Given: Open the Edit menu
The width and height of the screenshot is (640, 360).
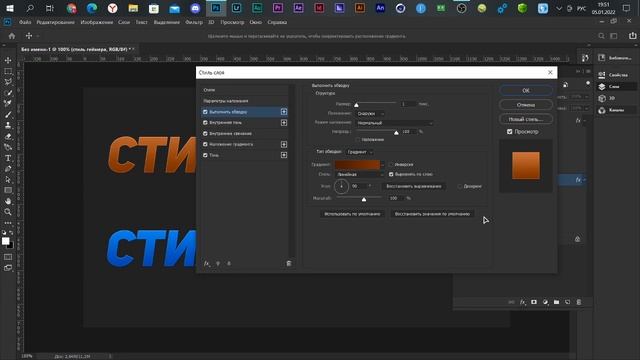Looking at the screenshot, I should (x=56, y=22).
